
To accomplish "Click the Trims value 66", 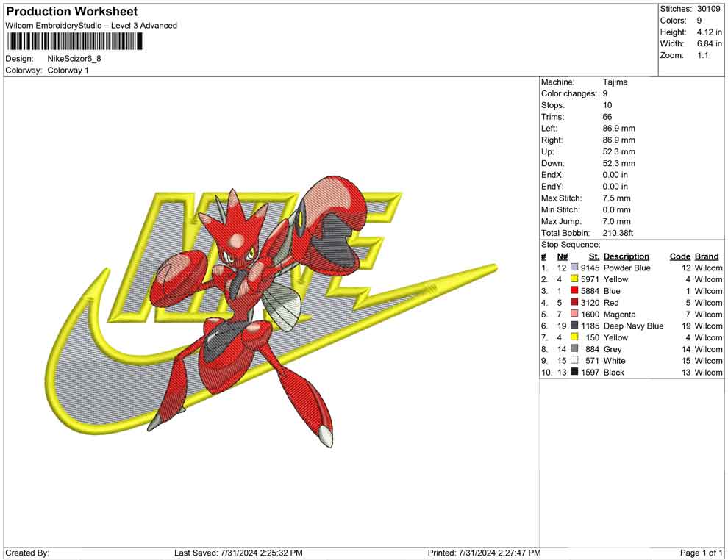I will [x=607, y=117].
